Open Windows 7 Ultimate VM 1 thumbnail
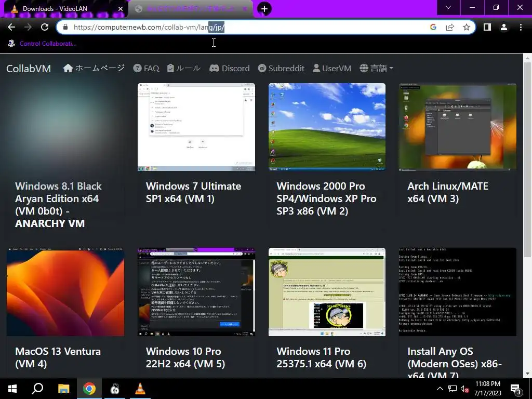 pos(196,127)
